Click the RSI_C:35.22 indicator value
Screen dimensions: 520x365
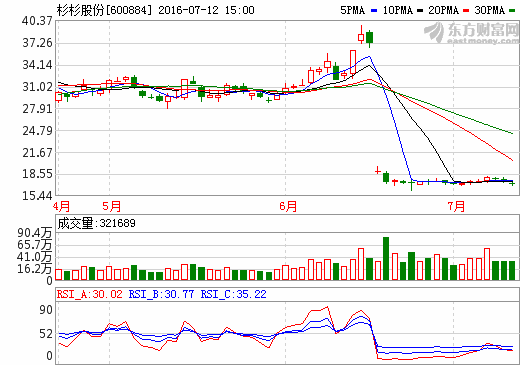[234, 294]
